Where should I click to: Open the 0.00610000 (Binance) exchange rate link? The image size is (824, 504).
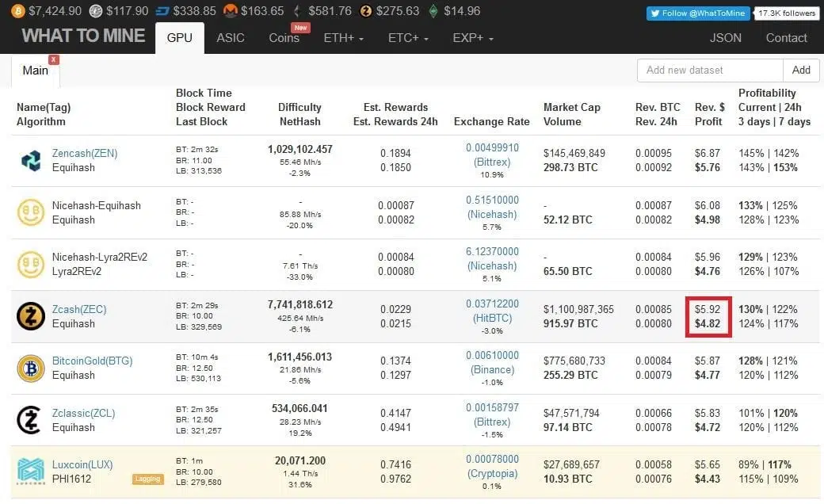[x=492, y=362]
